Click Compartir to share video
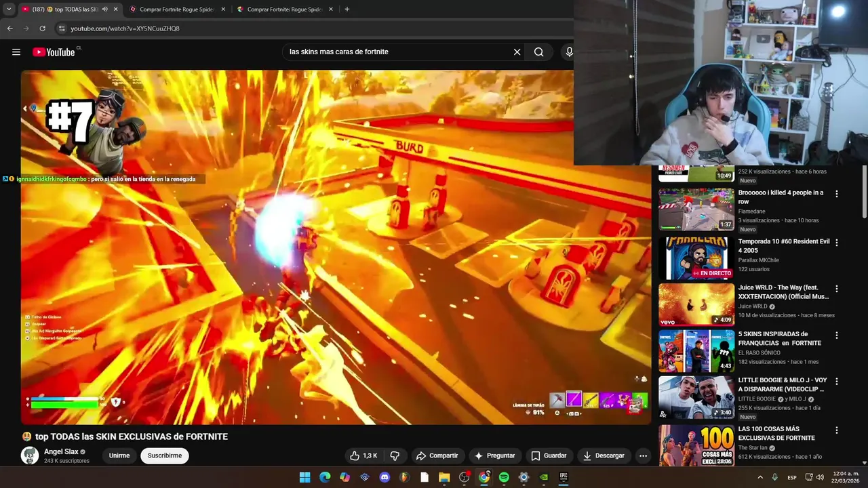Screen dimensions: 868x488 [437, 455]
